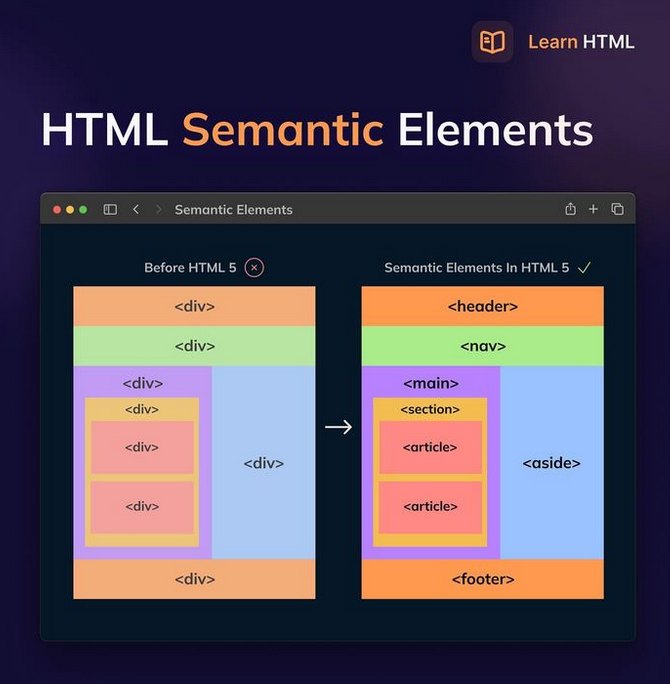Screen dimensions: 670x684
Task: Click the top orange <div> block
Action: pos(194,306)
